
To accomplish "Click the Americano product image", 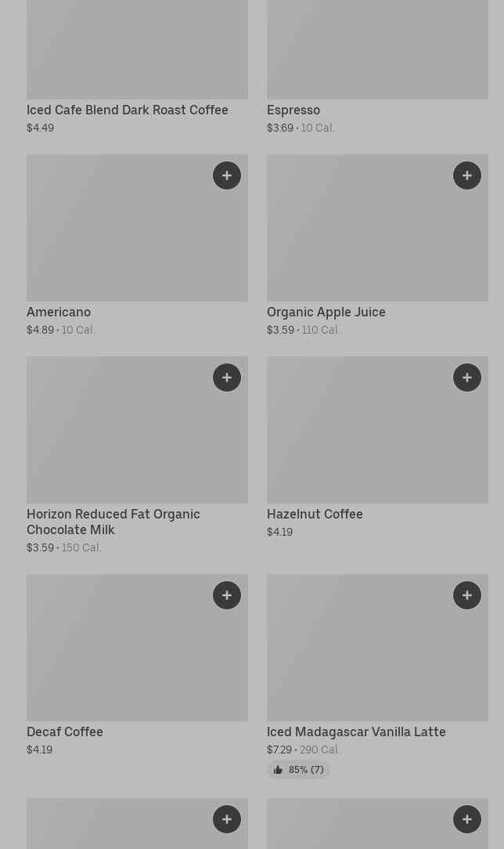I will click(x=138, y=228).
